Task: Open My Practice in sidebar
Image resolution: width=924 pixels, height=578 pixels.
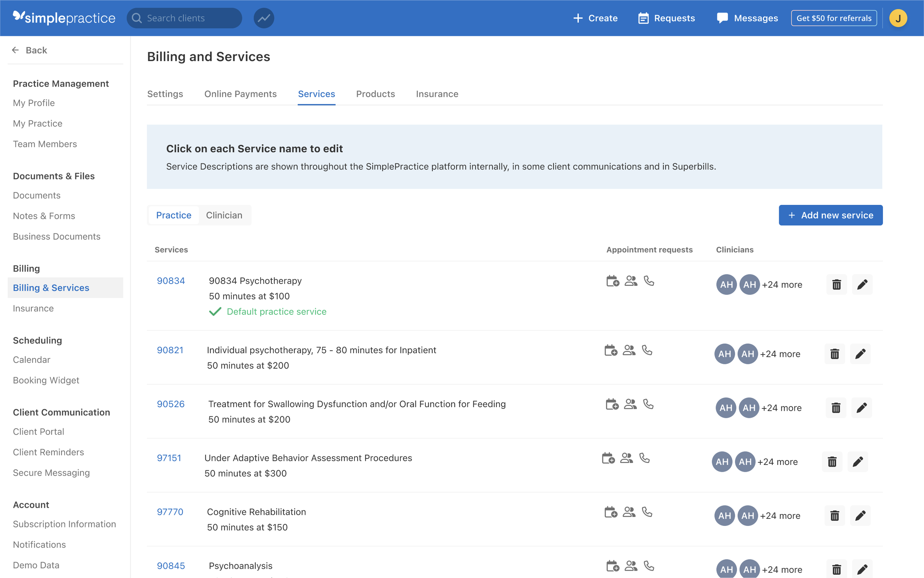Action: [x=37, y=124]
